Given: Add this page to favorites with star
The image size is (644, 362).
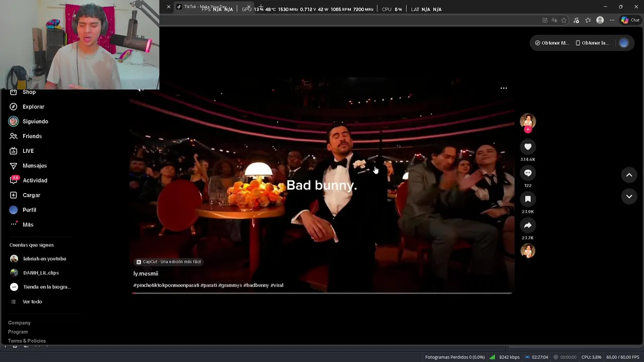Looking at the screenshot, I should (x=564, y=20).
